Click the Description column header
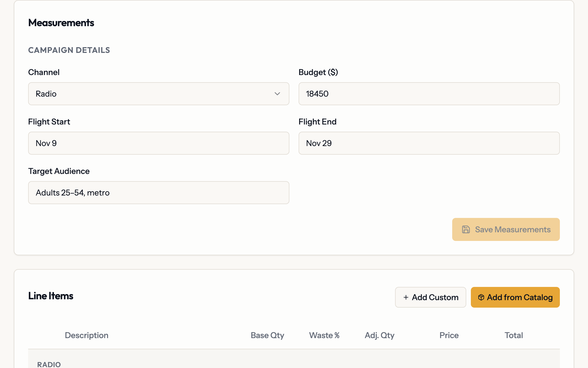The image size is (588, 368). coord(86,335)
